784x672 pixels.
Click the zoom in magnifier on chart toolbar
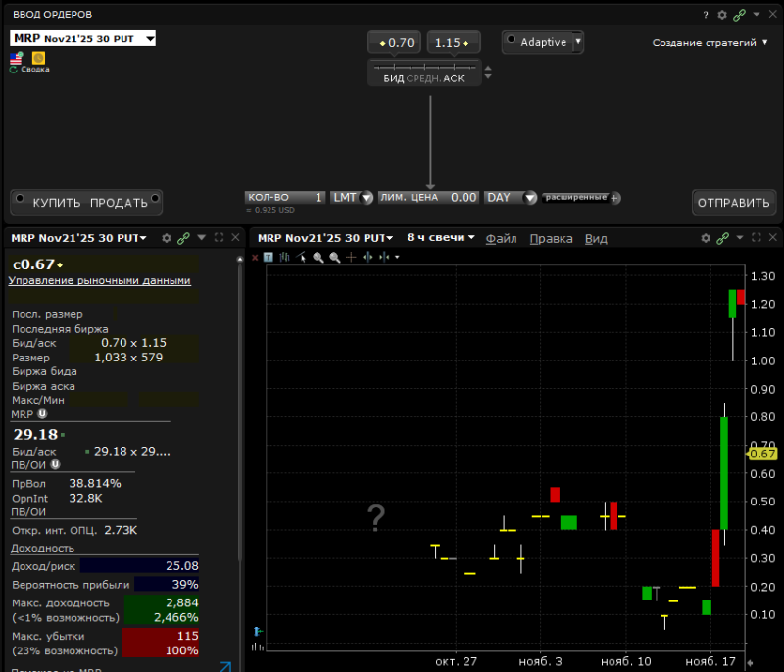[319, 257]
